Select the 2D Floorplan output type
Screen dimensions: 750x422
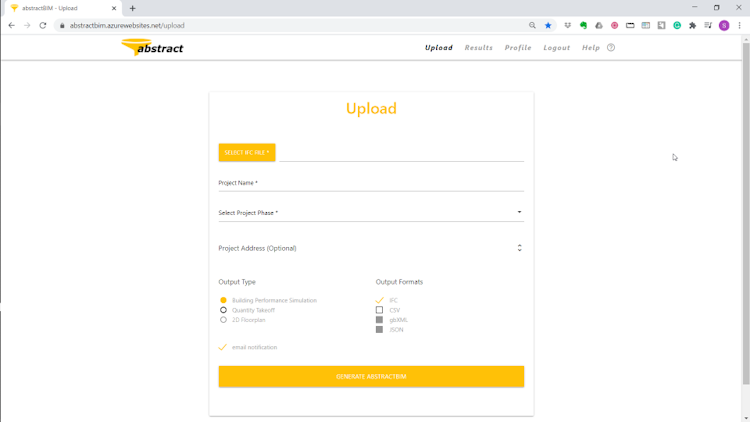coord(223,320)
